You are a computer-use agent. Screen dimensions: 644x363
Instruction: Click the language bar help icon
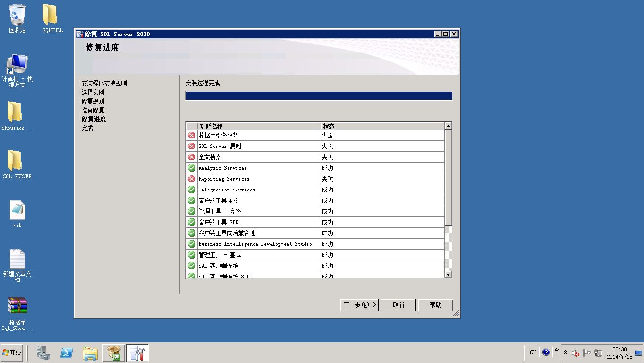[x=546, y=352]
